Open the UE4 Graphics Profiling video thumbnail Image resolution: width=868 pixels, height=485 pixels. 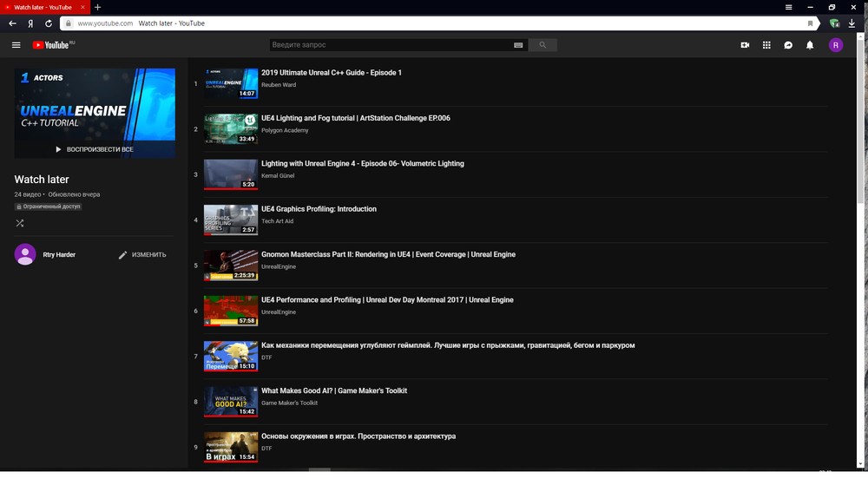tap(230, 220)
